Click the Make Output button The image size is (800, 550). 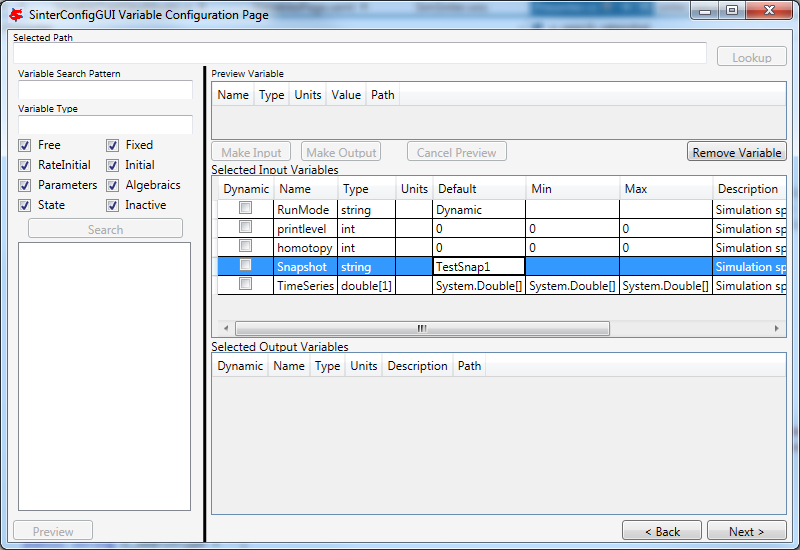(x=341, y=152)
